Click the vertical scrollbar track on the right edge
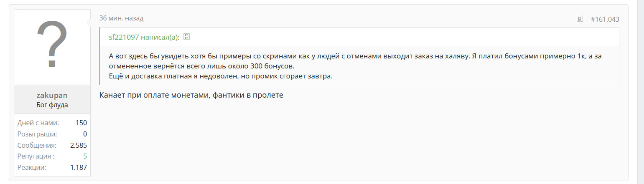Viewport: 644px width, 184px height. pos(640,92)
